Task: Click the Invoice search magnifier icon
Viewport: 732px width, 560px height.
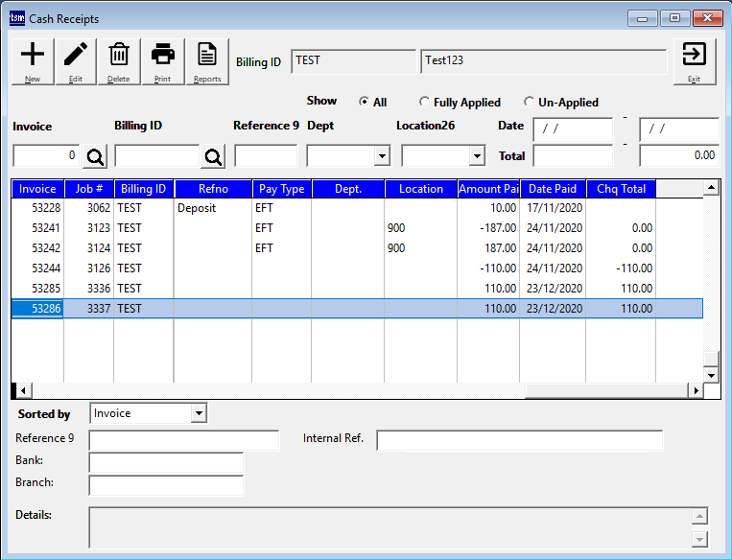Action: point(94,156)
